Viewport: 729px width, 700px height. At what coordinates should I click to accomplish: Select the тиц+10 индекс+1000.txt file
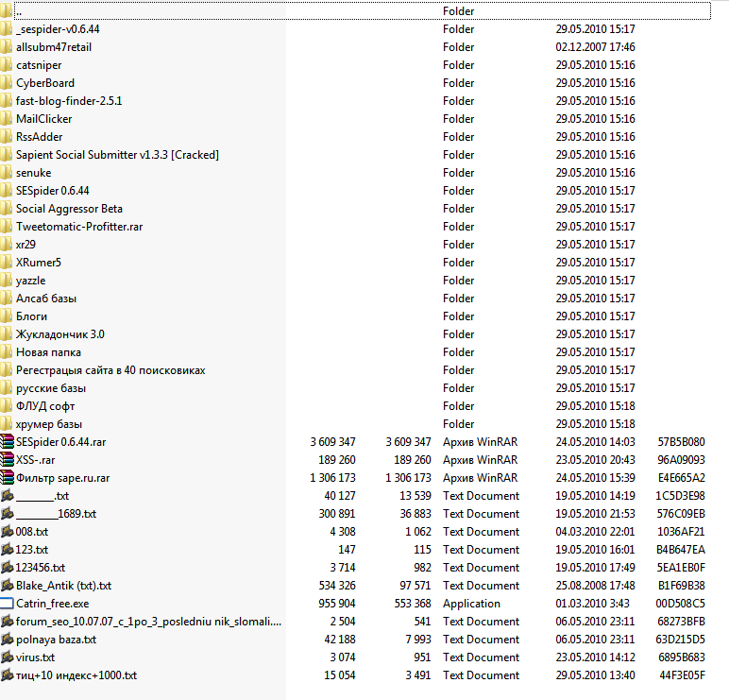click(76, 675)
